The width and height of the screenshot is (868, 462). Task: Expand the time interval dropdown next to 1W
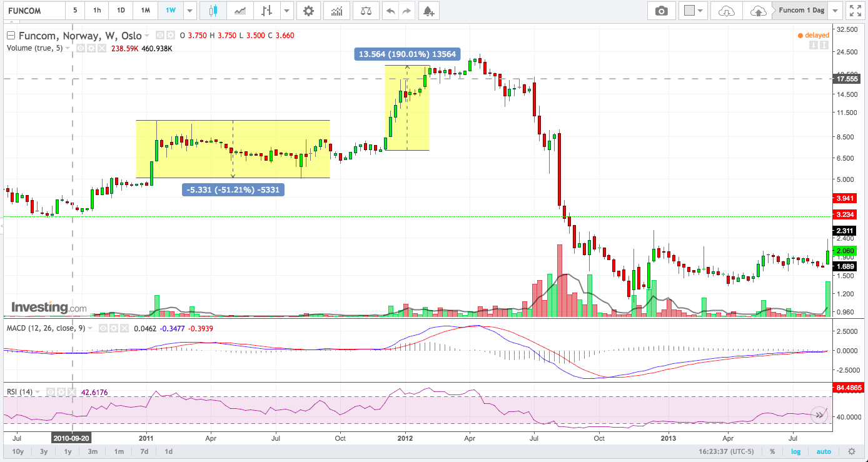coord(189,11)
